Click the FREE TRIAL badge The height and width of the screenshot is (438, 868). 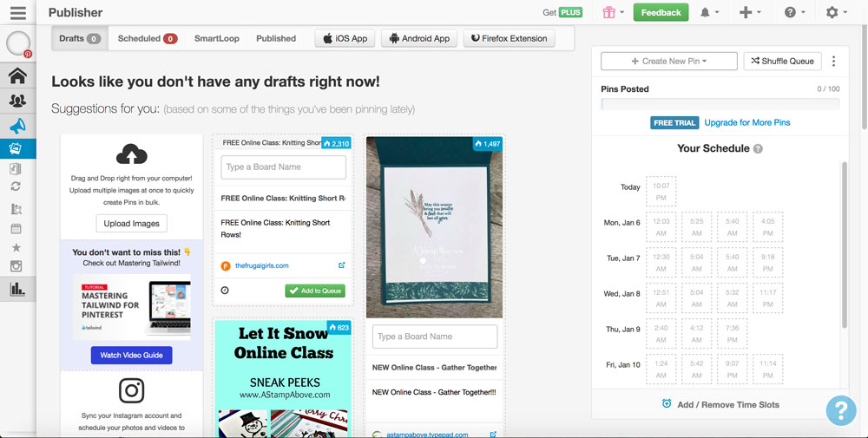coord(674,123)
